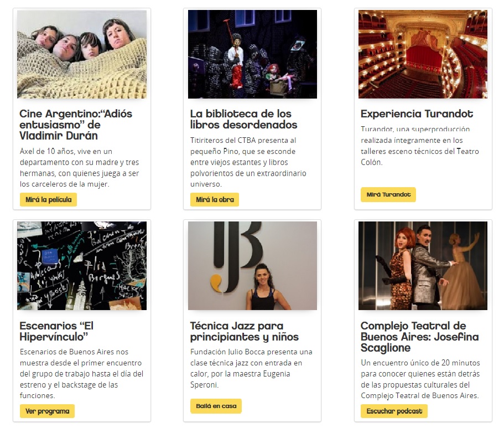Select the 'Experiencia Turandot' heading

[x=417, y=114]
